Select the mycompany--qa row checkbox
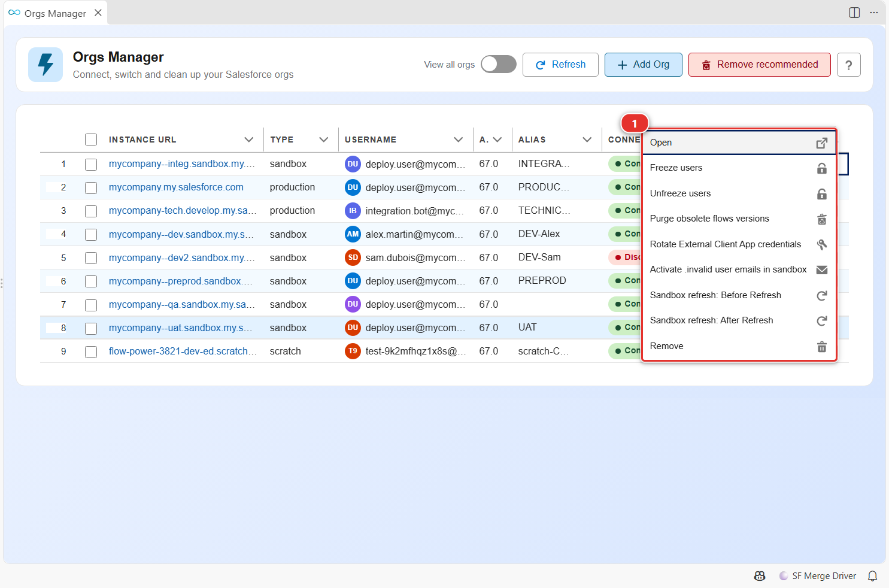The width and height of the screenshot is (889, 588). 91,305
